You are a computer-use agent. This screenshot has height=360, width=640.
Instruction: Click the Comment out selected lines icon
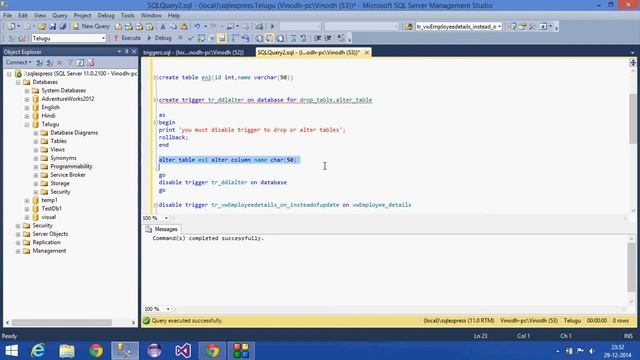click(293, 38)
